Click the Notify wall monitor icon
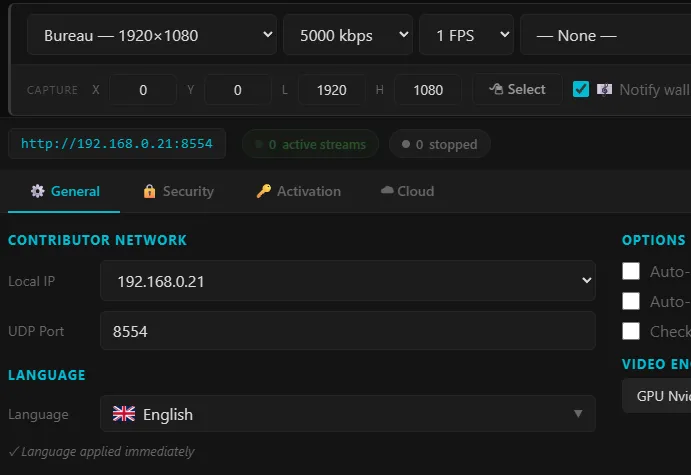The height and width of the screenshot is (475, 691). tap(604, 89)
